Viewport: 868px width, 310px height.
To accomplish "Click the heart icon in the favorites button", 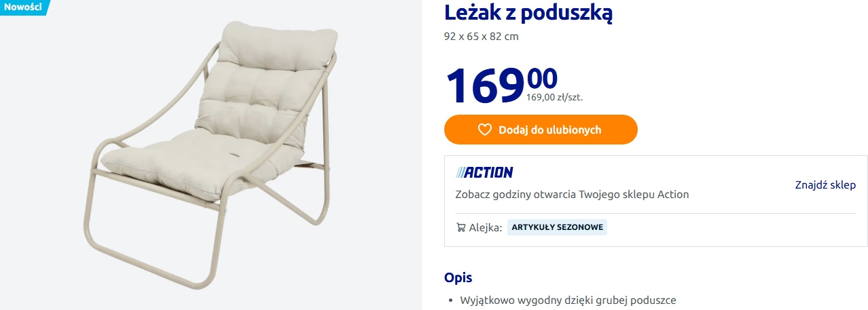I will coord(484,130).
